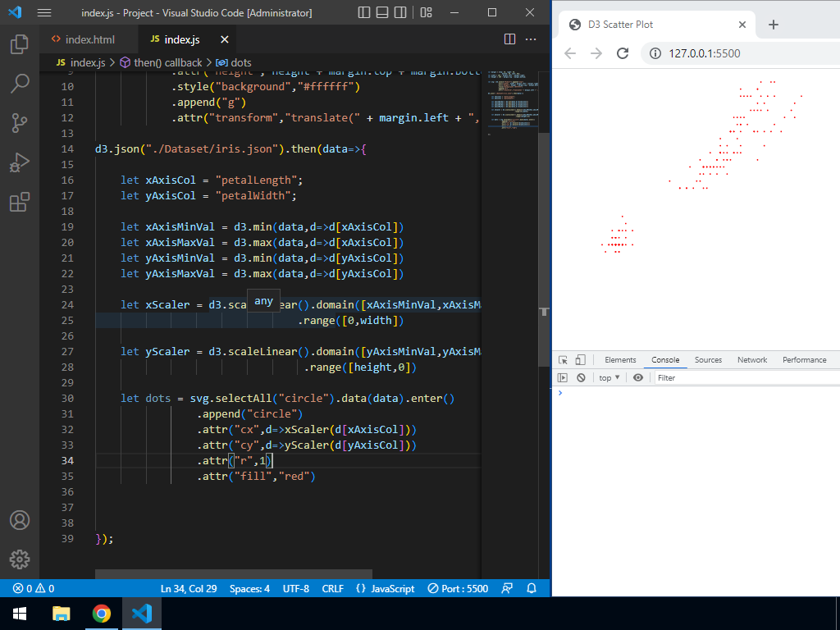Toggle the secondary side bar layout icon
Viewport: 840px width, 630px height.
[400, 12]
